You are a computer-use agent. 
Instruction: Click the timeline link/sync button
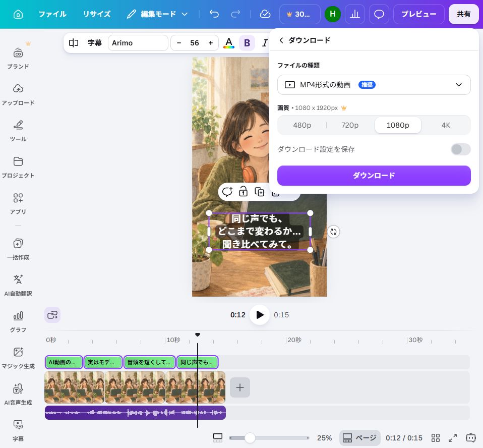click(52, 315)
